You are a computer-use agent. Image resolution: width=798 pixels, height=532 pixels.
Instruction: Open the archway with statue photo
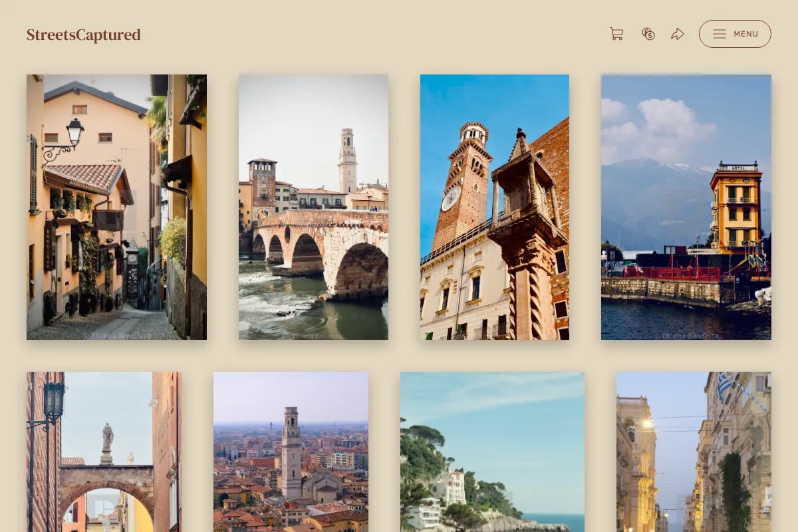tap(104, 452)
